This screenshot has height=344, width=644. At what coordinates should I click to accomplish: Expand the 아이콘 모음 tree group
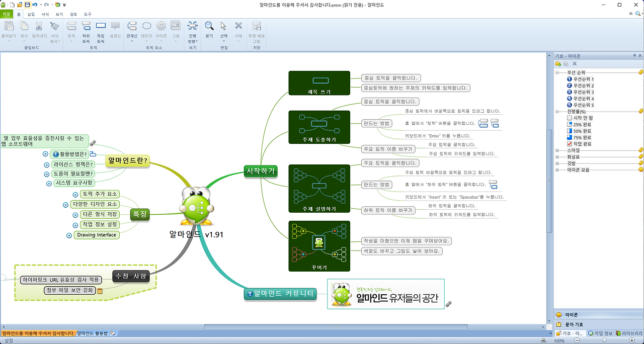click(x=557, y=170)
